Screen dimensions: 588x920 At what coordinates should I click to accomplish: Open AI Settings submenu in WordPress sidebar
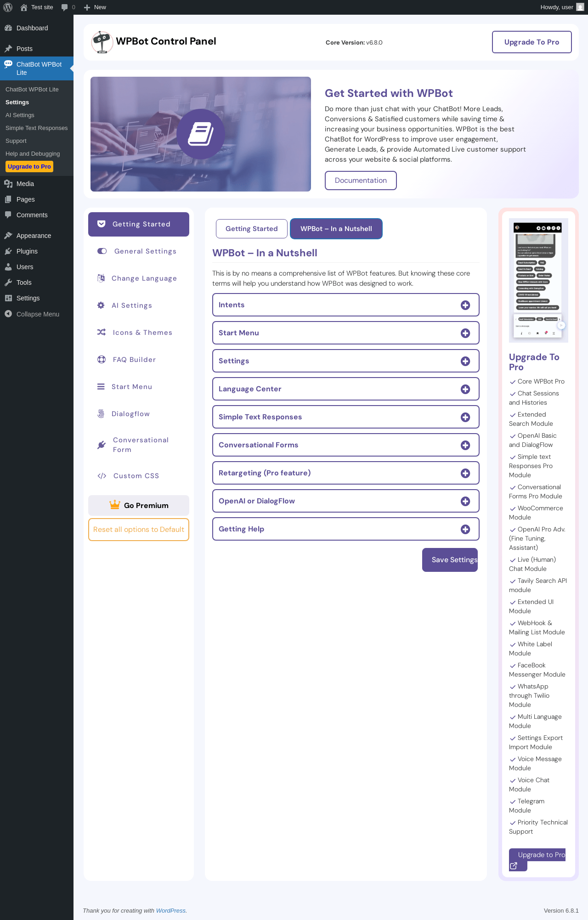click(20, 115)
